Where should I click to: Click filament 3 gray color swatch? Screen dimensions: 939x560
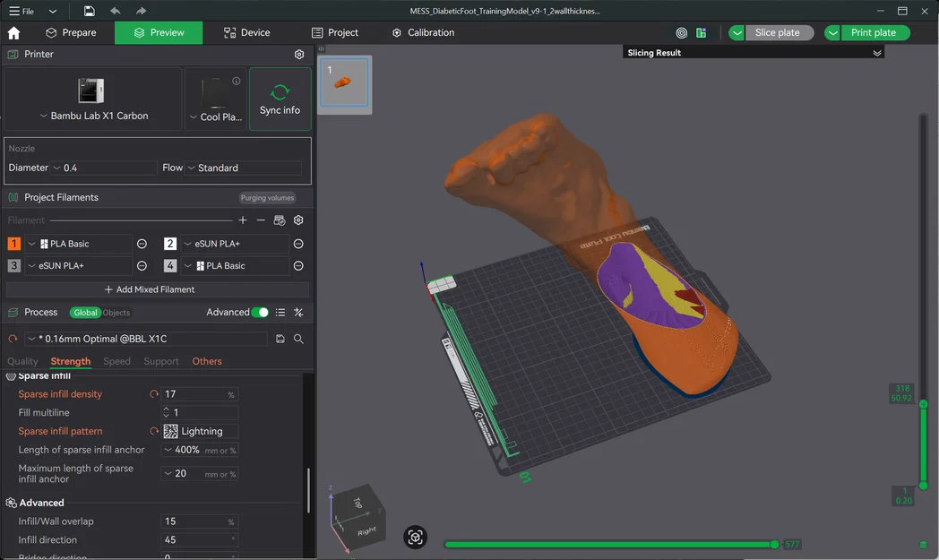point(13,266)
